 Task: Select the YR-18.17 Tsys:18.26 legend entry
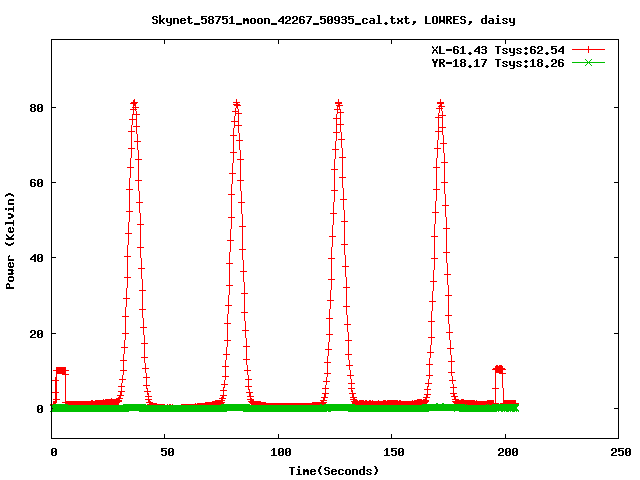pos(498,63)
